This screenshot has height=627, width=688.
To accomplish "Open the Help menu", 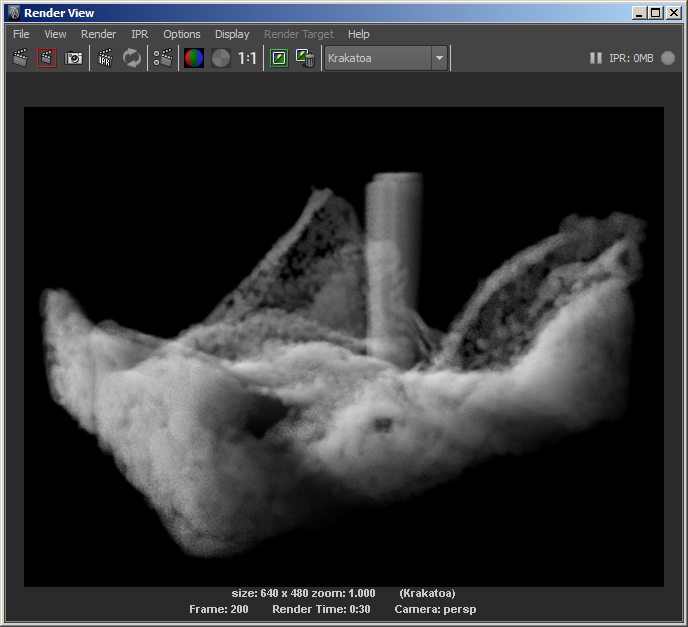I will 358,34.
